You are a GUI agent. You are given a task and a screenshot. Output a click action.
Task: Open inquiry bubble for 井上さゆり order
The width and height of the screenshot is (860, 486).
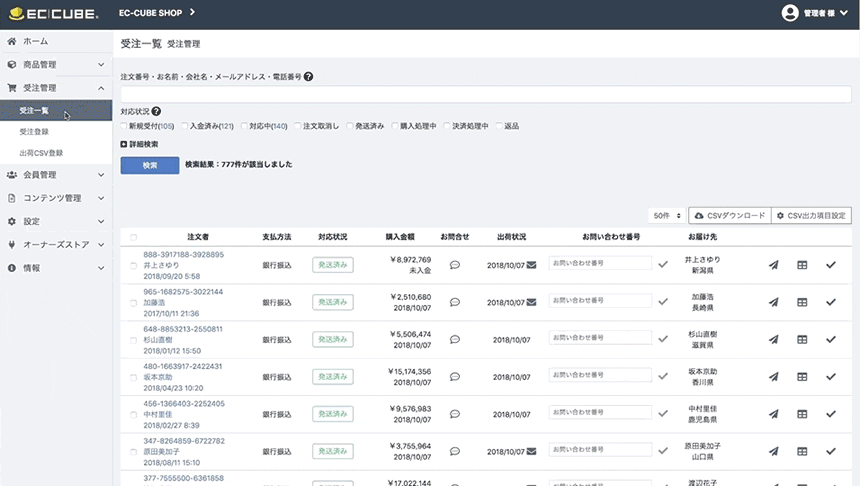pyautogui.click(x=455, y=265)
